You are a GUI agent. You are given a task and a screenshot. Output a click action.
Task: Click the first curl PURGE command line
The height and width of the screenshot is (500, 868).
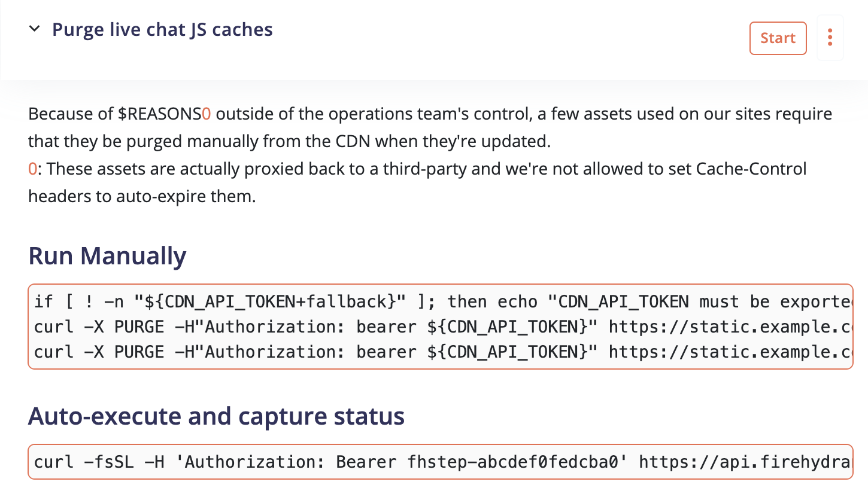click(x=299, y=327)
